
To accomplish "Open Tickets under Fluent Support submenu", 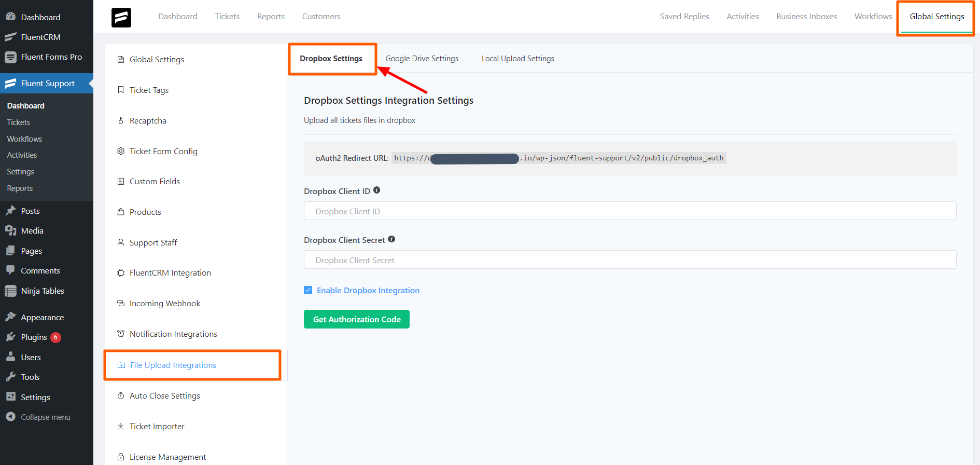I will pyautogui.click(x=18, y=122).
